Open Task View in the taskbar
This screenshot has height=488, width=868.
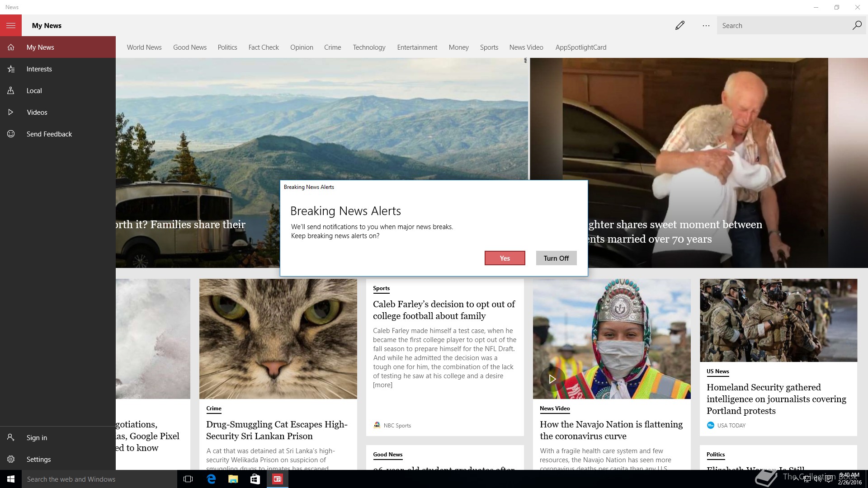(188, 479)
